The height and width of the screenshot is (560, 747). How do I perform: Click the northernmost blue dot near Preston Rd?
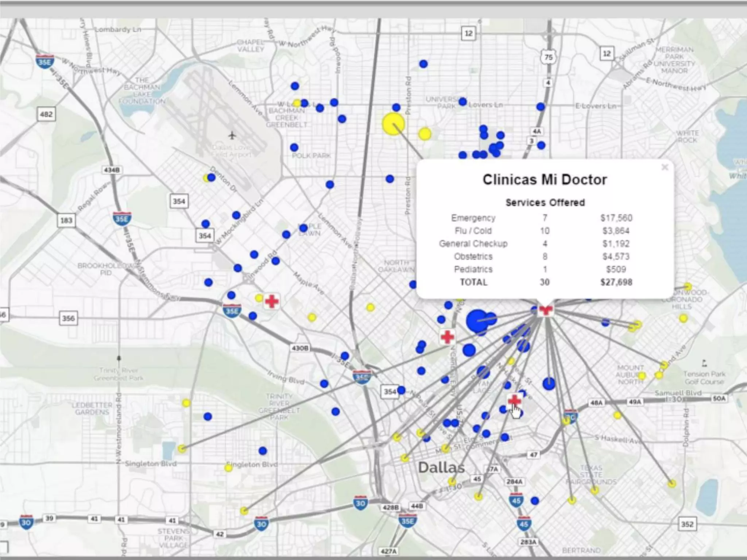tap(423, 64)
